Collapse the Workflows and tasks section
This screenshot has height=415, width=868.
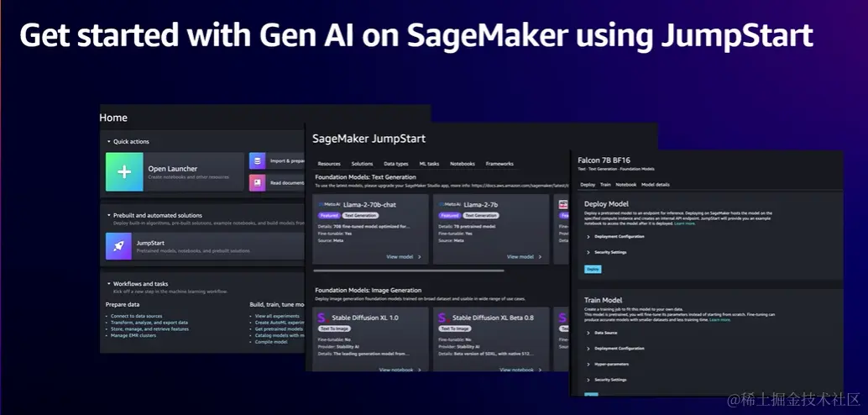point(109,284)
